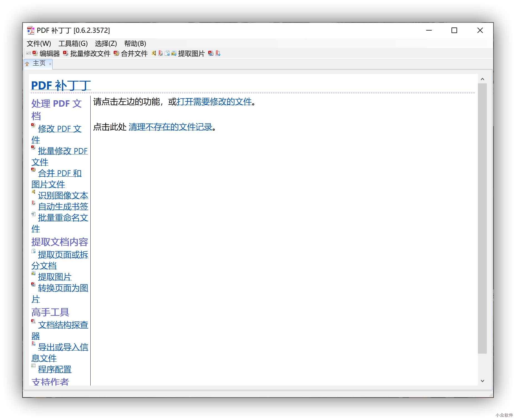
Task: Expand the 选择(Z) menu
Action: (106, 44)
